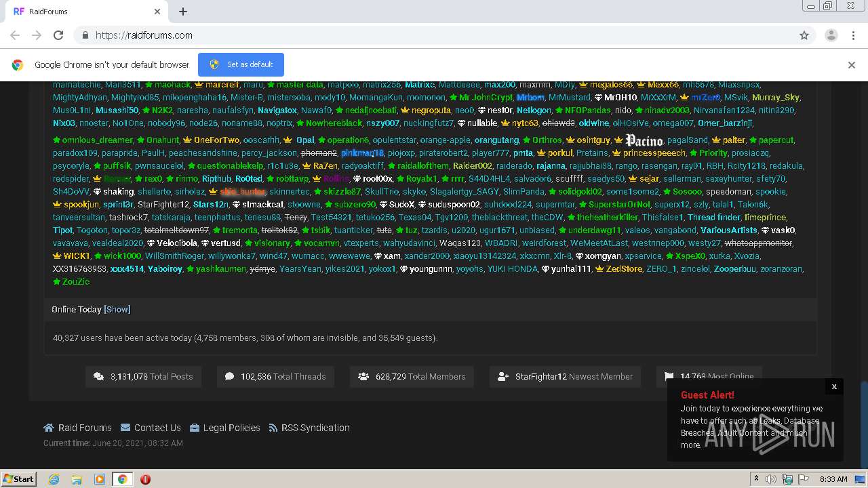This screenshot has width=868, height=488.
Task: Open the Raid Forums footer link
Action: (85, 428)
